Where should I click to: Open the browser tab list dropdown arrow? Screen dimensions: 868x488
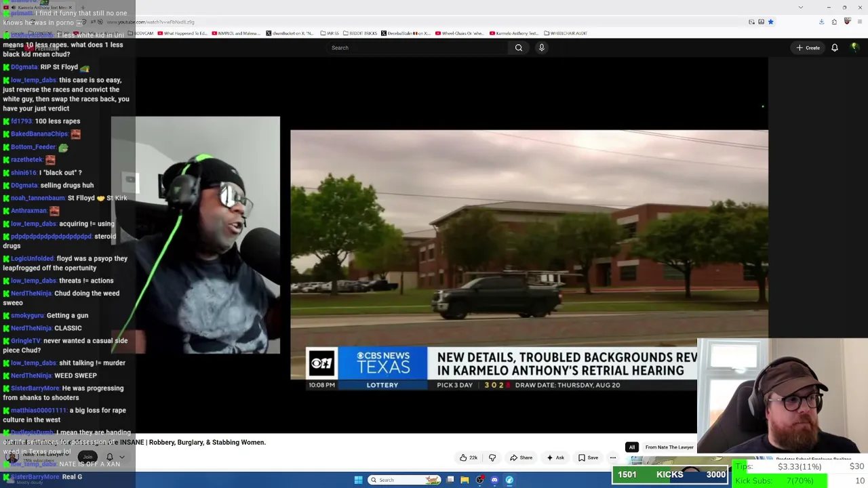coord(801,7)
